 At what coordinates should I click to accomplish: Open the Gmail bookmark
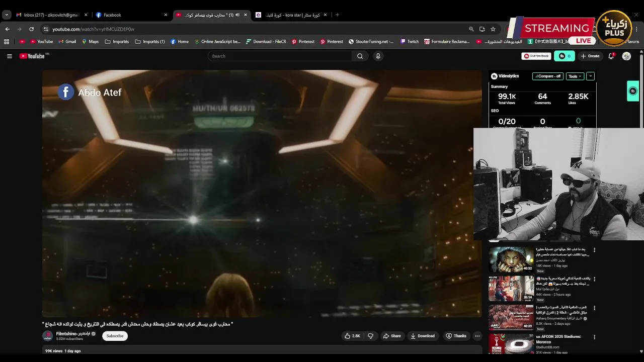click(x=67, y=42)
